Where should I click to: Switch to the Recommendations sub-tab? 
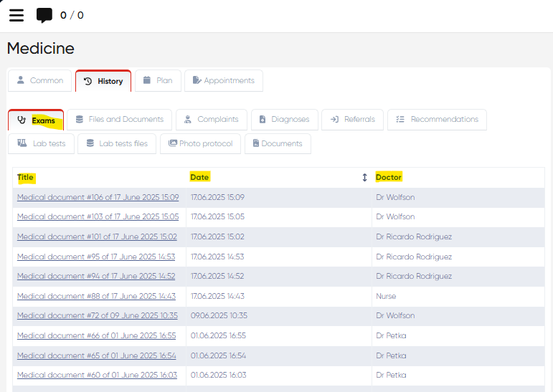pos(437,120)
